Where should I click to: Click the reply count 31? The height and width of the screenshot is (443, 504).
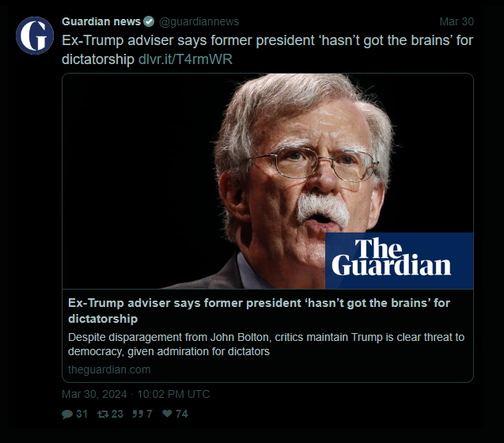[x=82, y=414]
